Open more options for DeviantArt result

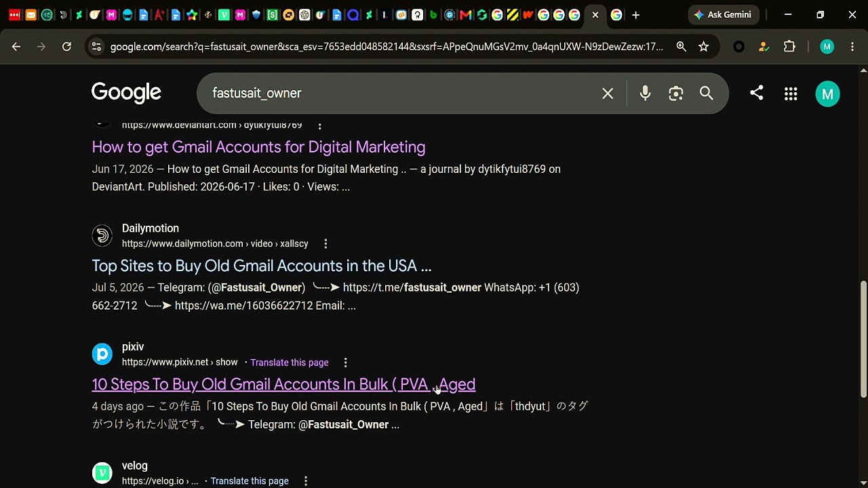point(319,125)
